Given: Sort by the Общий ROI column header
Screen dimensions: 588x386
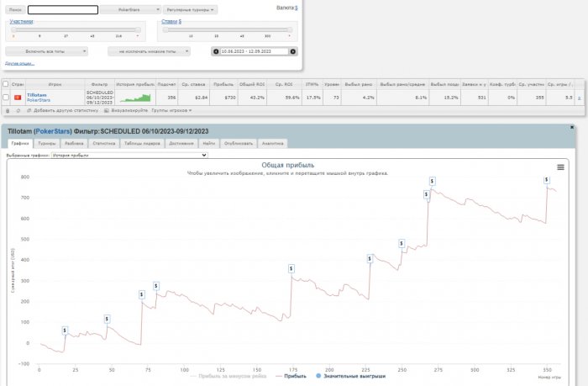Looking at the screenshot, I should [252, 84].
